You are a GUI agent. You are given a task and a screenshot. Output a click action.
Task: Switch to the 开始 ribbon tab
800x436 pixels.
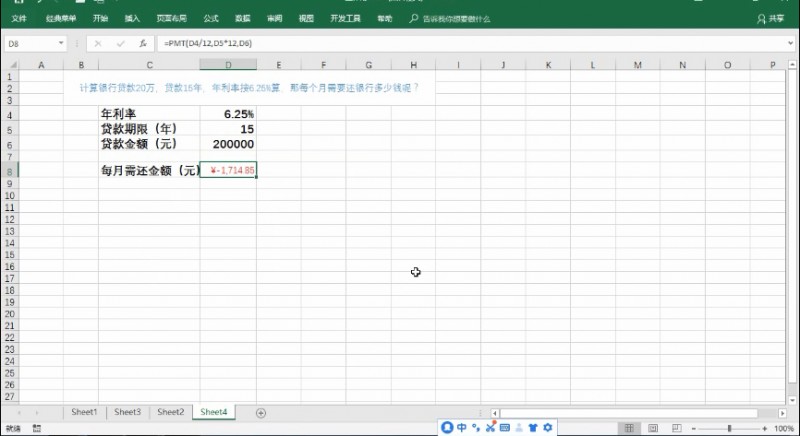tap(101, 18)
